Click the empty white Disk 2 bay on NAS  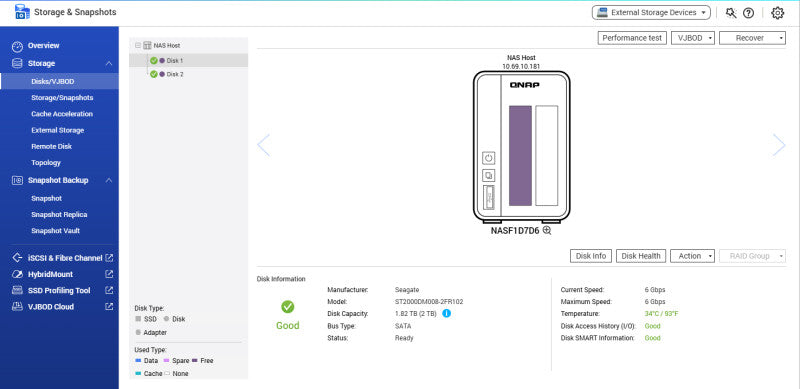point(546,156)
